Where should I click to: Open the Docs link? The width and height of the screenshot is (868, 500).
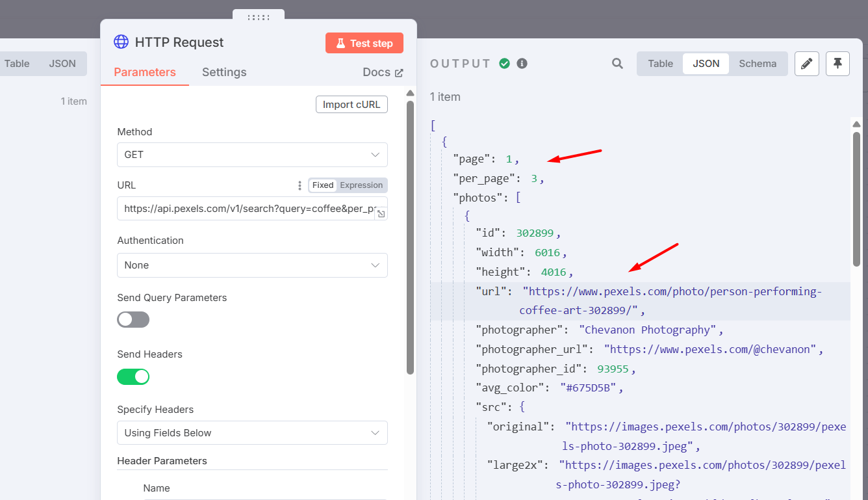[383, 72]
